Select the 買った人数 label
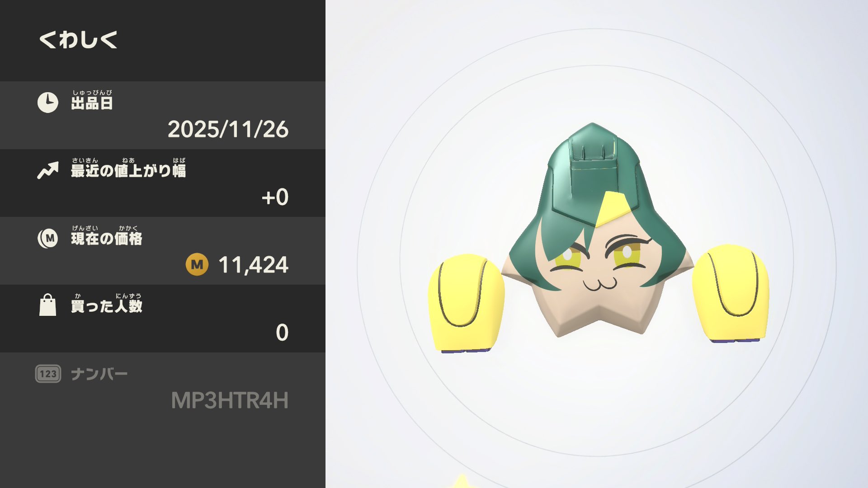868x488 pixels. pos(107,306)
